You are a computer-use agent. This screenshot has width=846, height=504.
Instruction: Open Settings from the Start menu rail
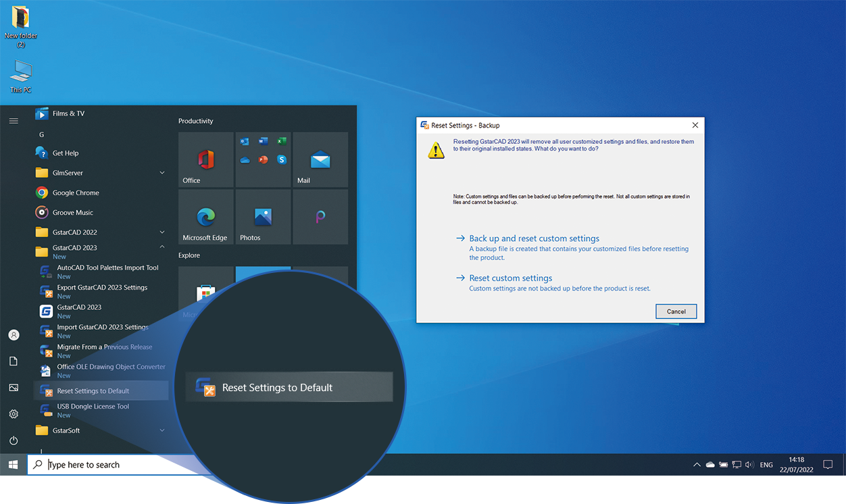(x=14, y=414)
